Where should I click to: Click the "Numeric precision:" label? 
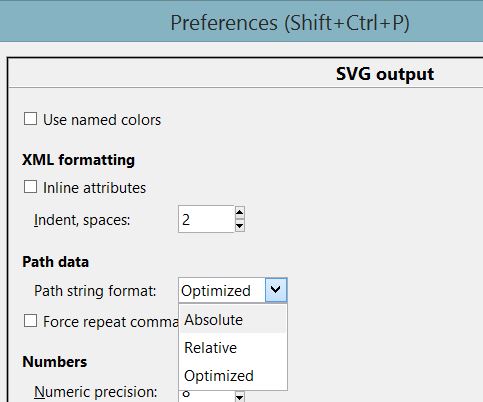click(x=95, y=392)
